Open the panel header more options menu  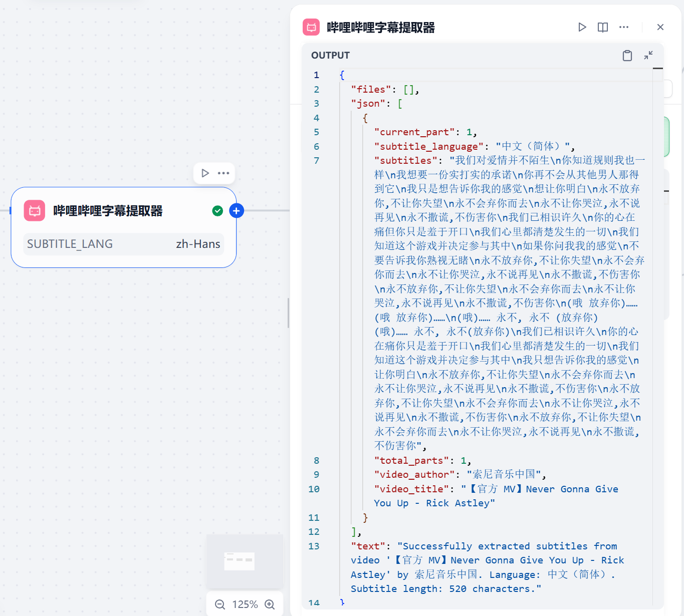624,27
